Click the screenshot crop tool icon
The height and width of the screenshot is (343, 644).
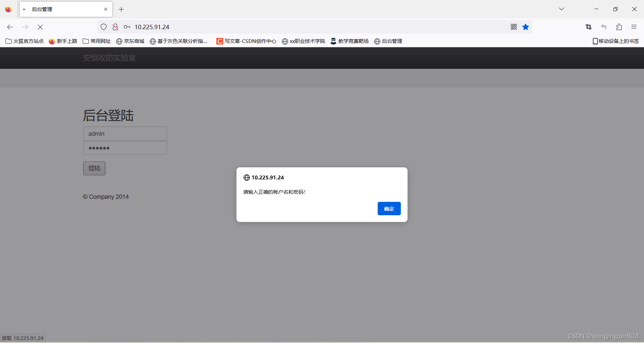click(x=589, y=27)
